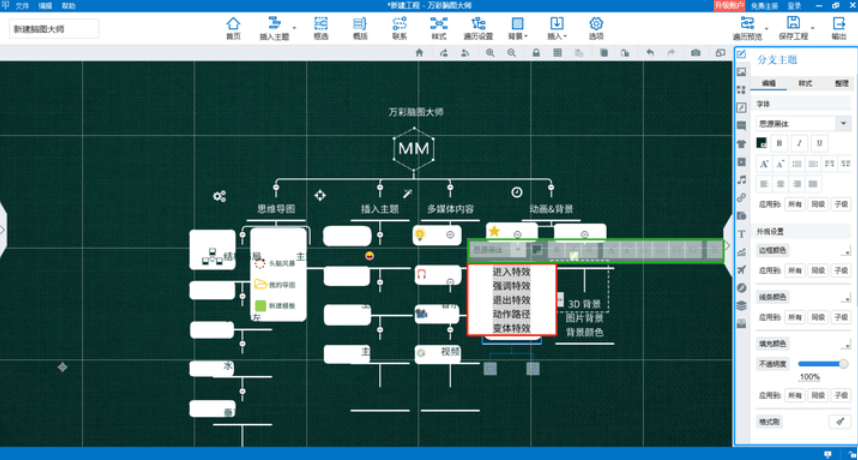The height and width of the screenshot is (460, 858).
Task: Toggle bold text formatting button
Action: [780, 143]
